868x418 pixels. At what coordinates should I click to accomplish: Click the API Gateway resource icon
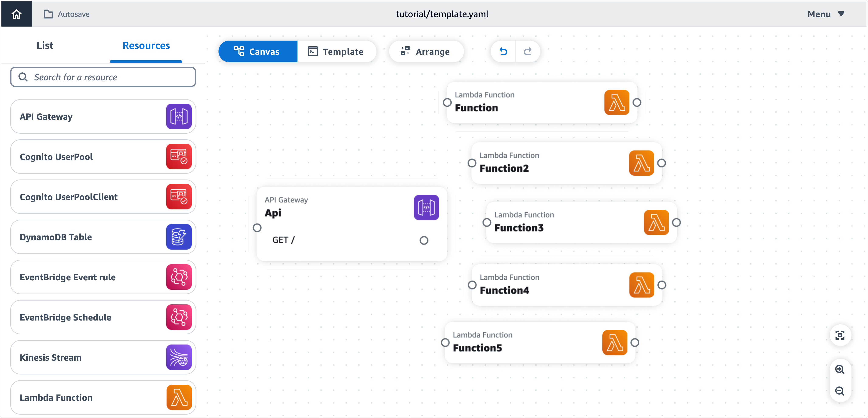[x=178, y=116]
